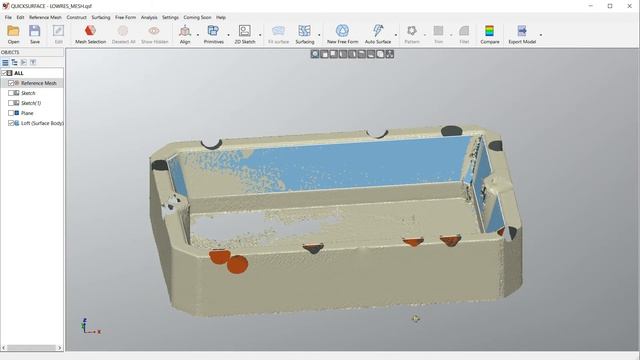Open the Edit menu
The width and height of the screenshot is (640, 360).
point(20,18)
